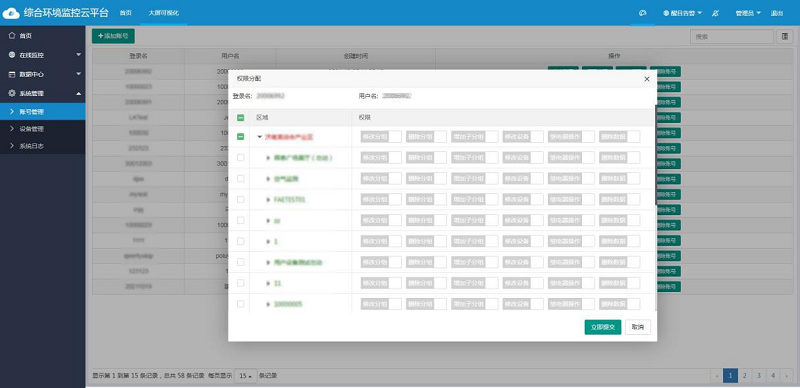Click the cloud logo in the header

pyautogui.click(x=11, y=13)
